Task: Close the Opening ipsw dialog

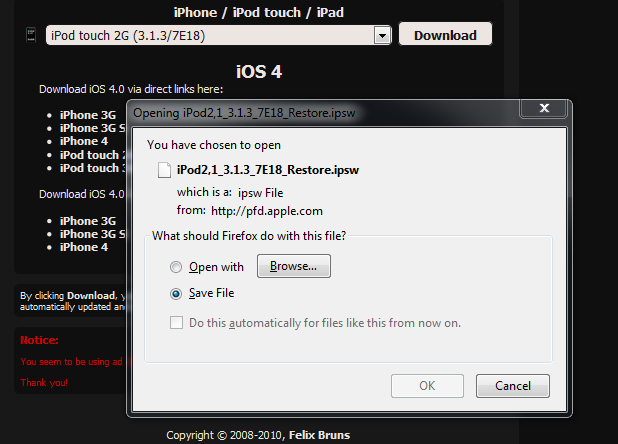Action: click(544, 108)
